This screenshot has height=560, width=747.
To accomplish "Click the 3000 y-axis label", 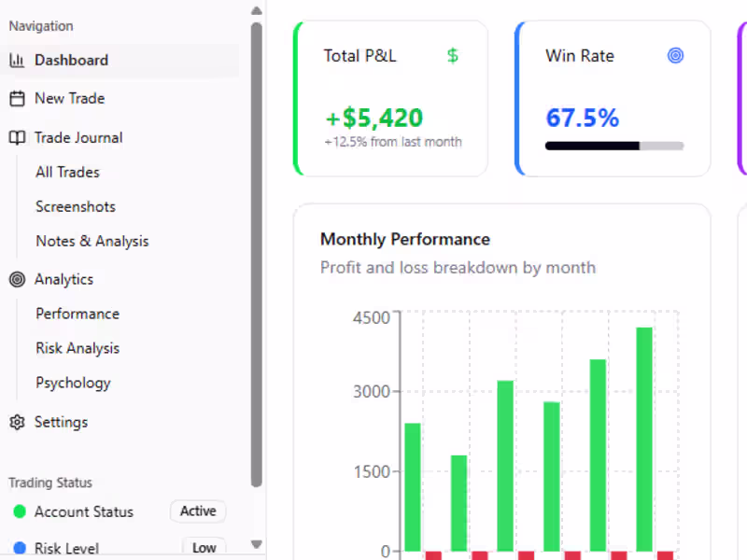I will tap(371, 392).
